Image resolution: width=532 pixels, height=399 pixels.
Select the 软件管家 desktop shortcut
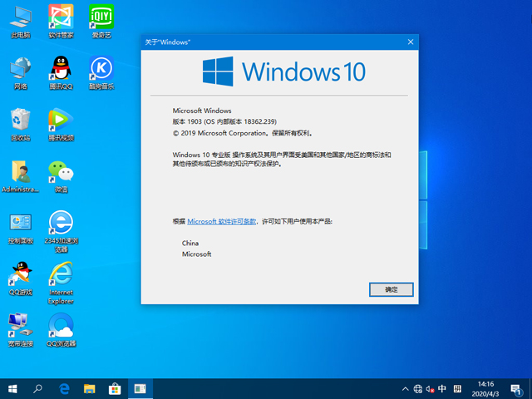tap(61, 22)
